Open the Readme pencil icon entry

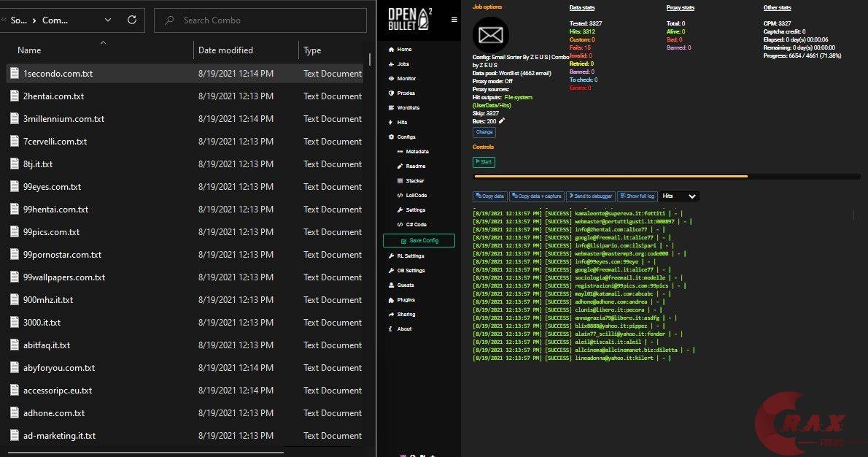point(400,166)
